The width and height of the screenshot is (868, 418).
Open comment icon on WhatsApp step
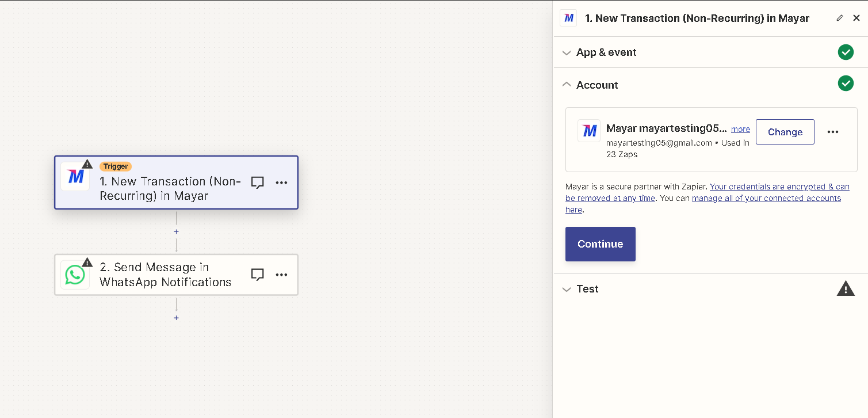[258, 275]
